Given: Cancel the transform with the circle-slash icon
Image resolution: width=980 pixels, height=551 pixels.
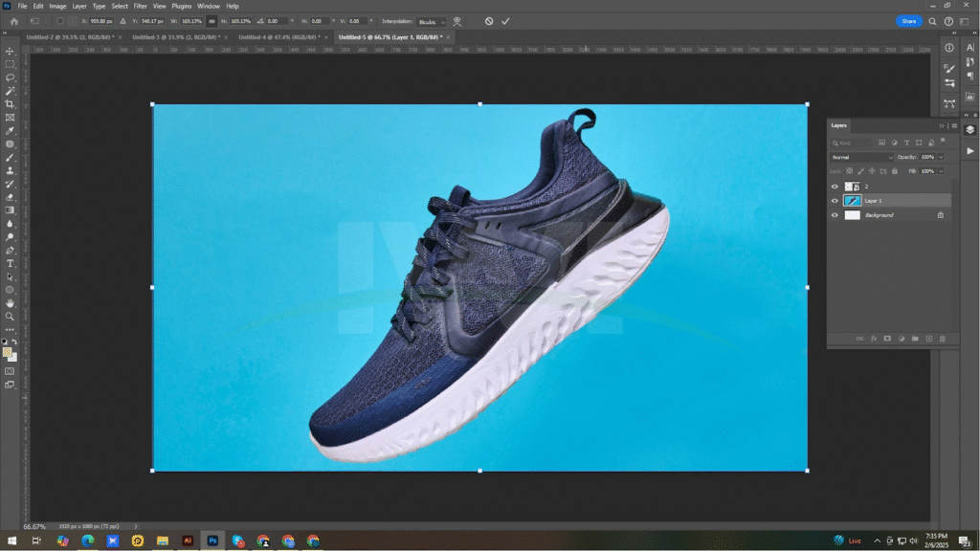Looking at the screenshot, I should [489, 21].
